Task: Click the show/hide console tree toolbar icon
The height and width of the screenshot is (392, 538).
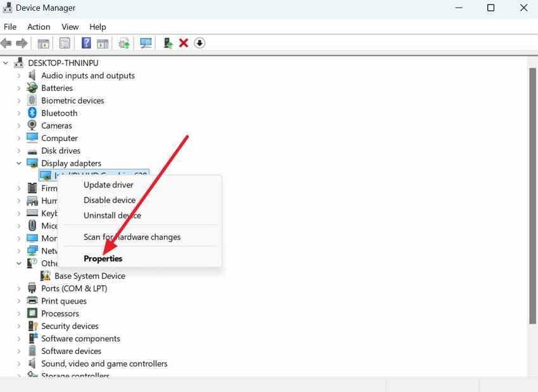Action: 43,43
